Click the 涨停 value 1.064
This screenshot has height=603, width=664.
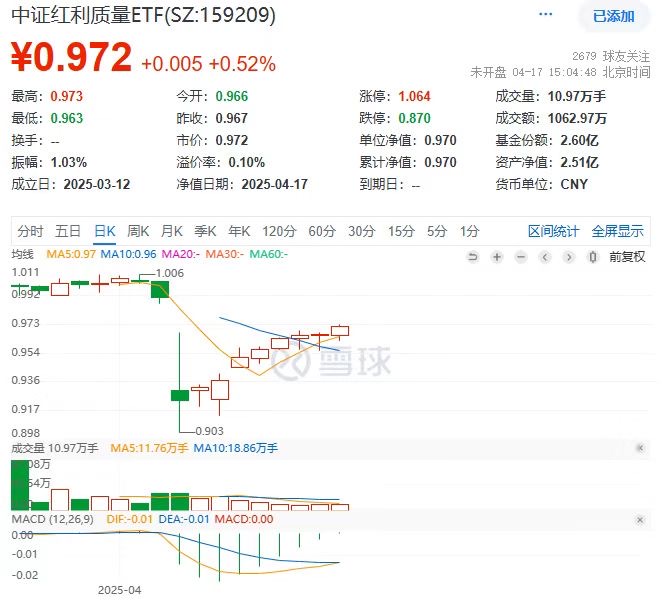click(x=414, y=97)
